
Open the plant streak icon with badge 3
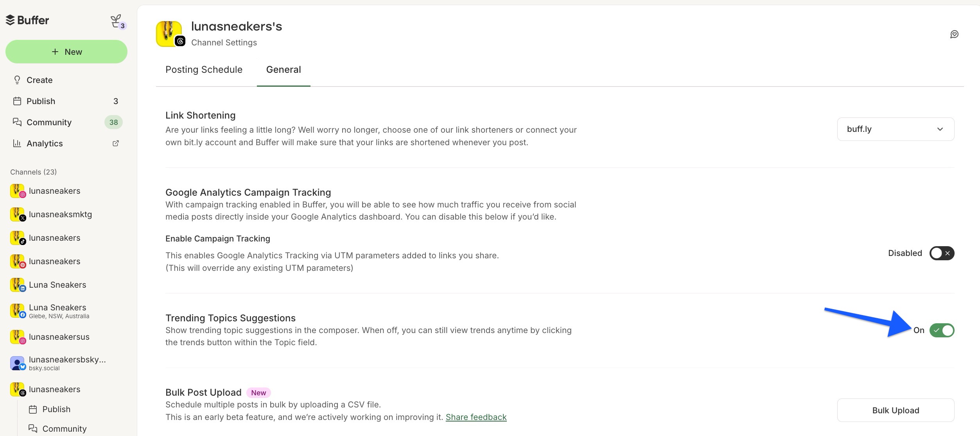(x=118, y=22)
